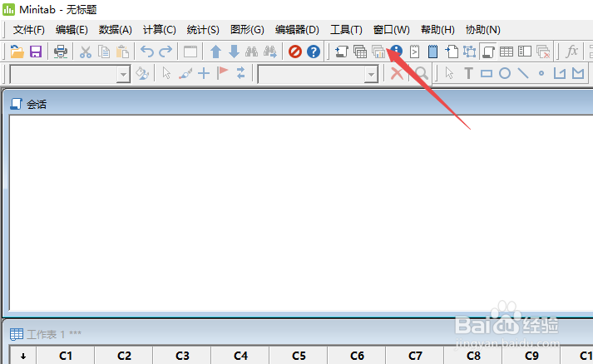Open the 文件(F) menu

click(x=29, y=29)
